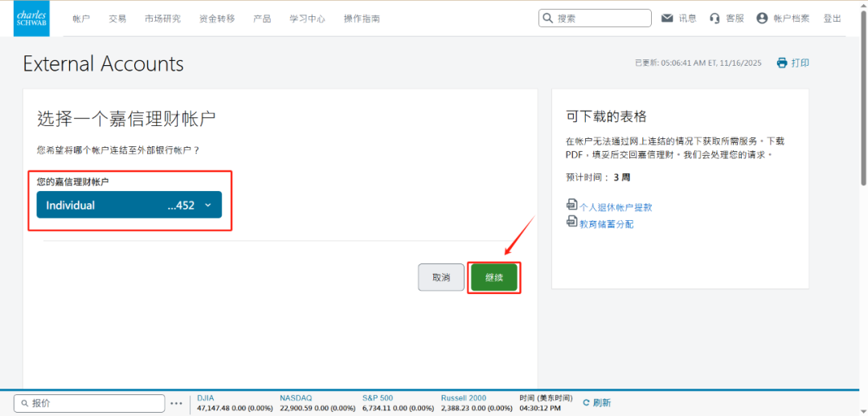Click the magnifier icon in the 报价 box
868x416 pixels.
pyautogui.click(x=24, y=403)
